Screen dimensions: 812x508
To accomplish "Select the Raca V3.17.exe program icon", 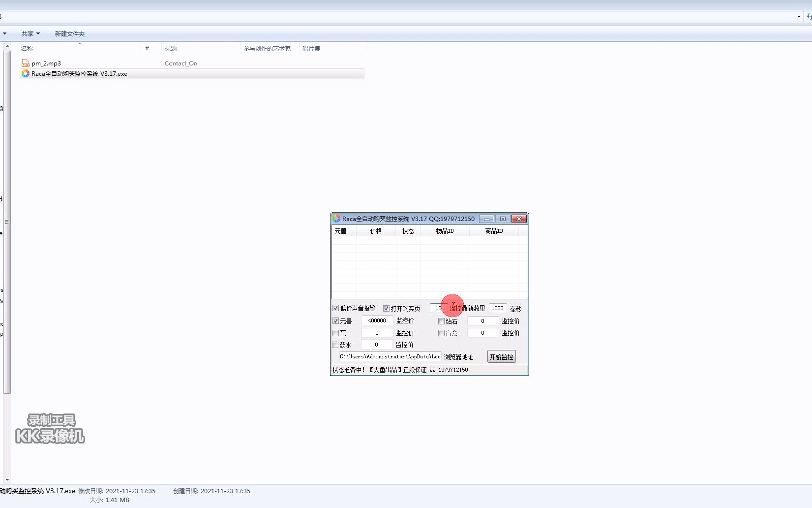I will pyautogui.click(x=26, y=73).
